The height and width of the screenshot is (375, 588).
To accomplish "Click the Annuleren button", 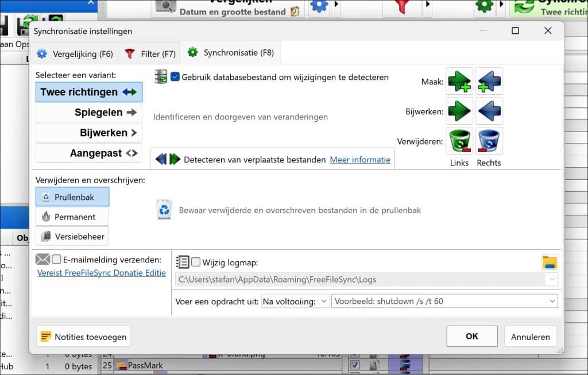I will coord(530,337).
